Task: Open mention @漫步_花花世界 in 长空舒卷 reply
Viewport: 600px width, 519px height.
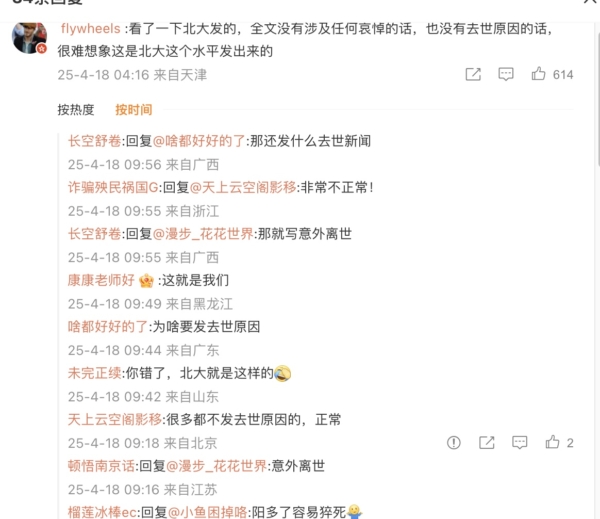Action: coord(203,234)
